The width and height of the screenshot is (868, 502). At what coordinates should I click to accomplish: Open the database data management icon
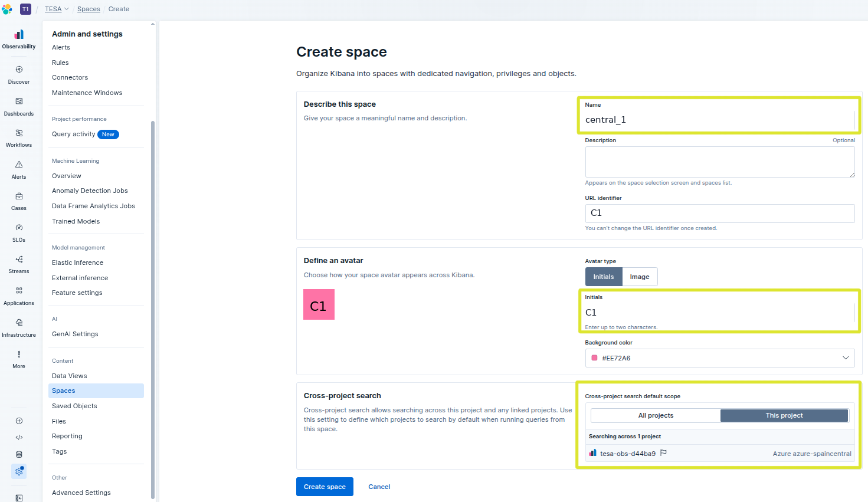[x=19, y=454]
